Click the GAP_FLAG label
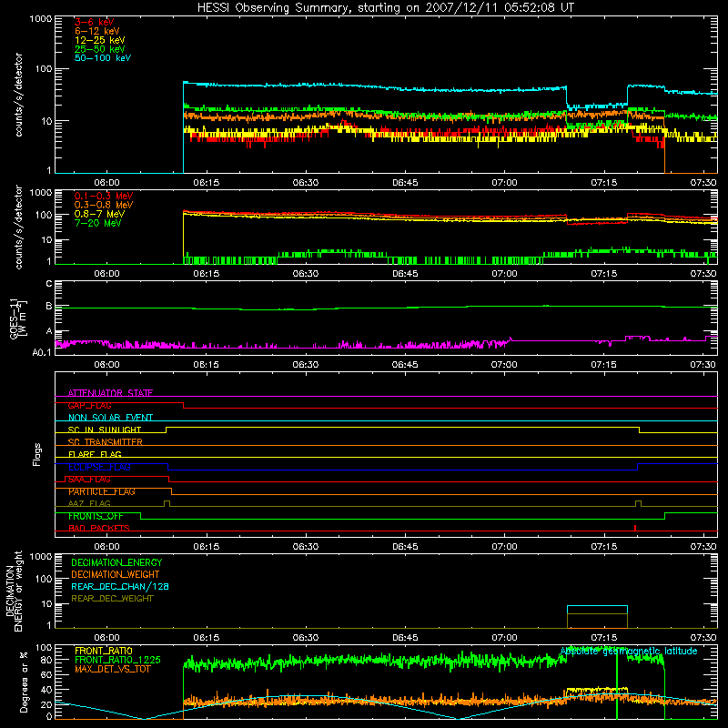The width and height of the screenshot is (728, 728). pos(89,405)
